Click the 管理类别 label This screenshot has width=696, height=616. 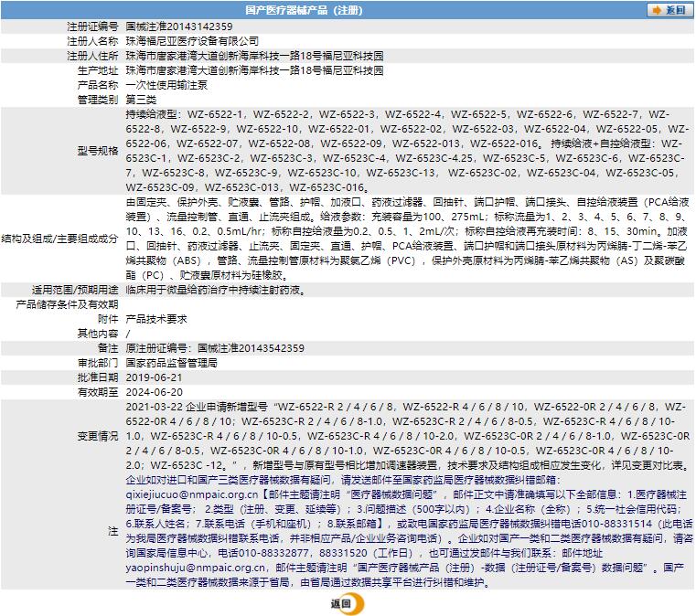click(98, 100)
